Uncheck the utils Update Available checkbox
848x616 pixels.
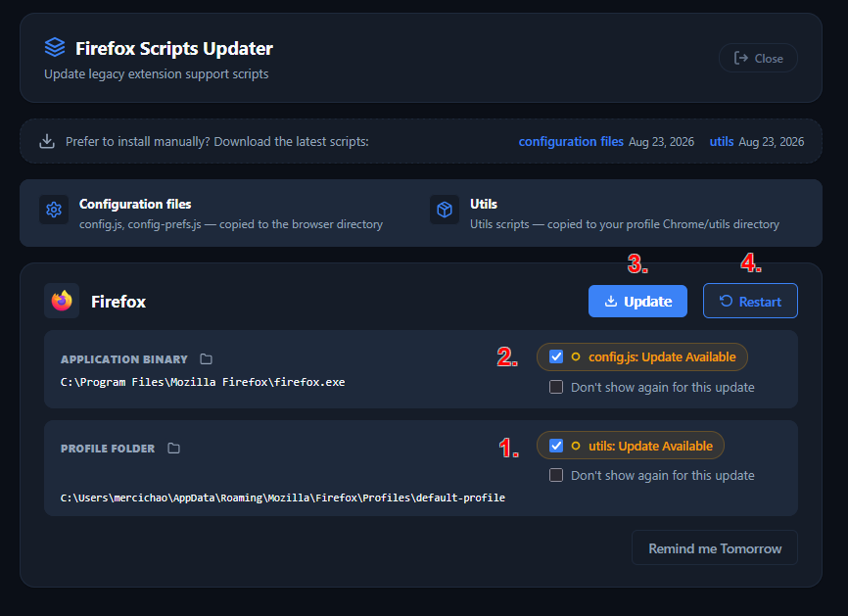coord(556,446)
